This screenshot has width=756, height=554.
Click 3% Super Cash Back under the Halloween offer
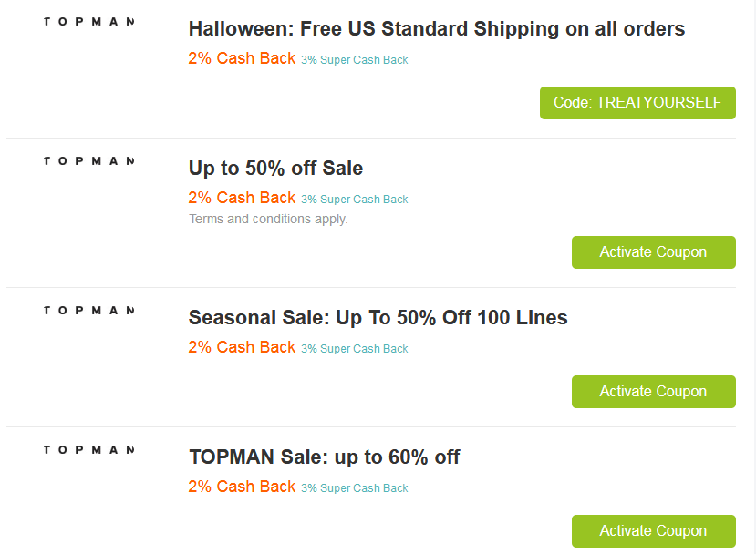coord(355,60)
